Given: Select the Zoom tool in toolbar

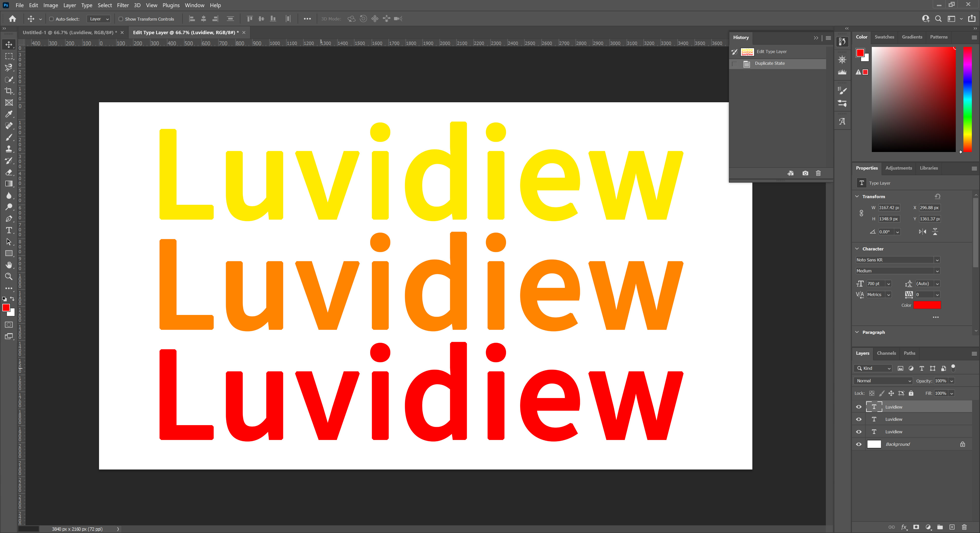Looking at the screenshot, I should [x=9, y=276].
